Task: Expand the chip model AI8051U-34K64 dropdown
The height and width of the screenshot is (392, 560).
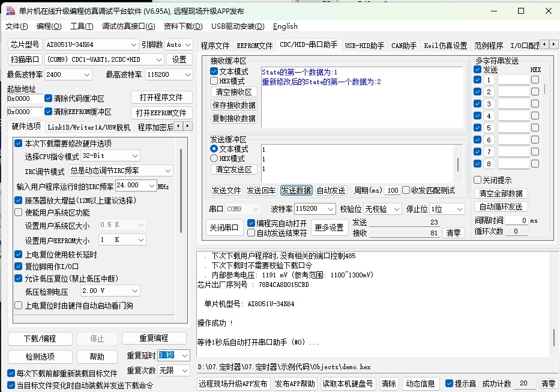Action: click(134, 44)
